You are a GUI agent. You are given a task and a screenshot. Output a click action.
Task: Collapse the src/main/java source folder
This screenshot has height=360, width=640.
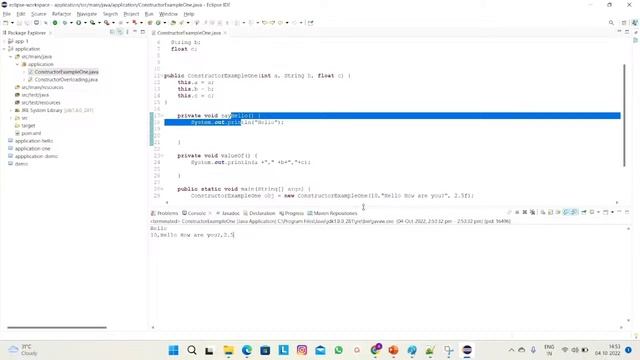pyautogui.click(x=11, y=57)
